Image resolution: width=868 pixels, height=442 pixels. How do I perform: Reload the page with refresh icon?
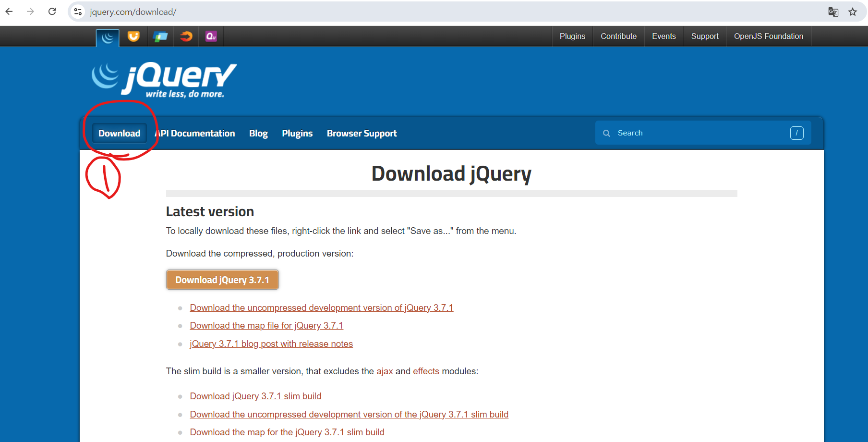[x=52, y=12]
